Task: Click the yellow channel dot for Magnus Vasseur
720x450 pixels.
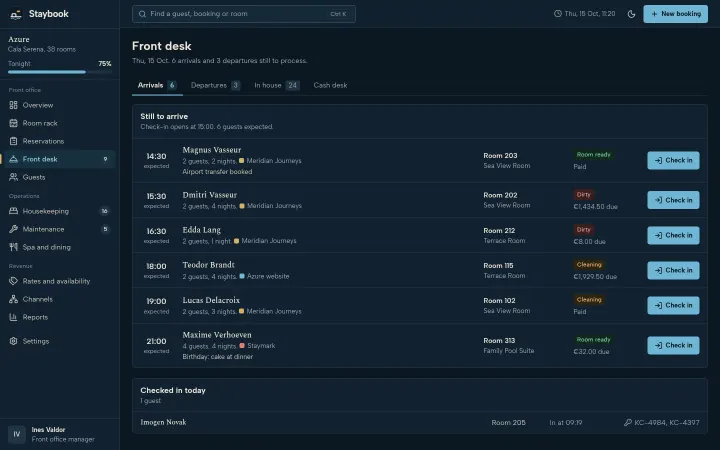Action: click(x=242, y=161)
